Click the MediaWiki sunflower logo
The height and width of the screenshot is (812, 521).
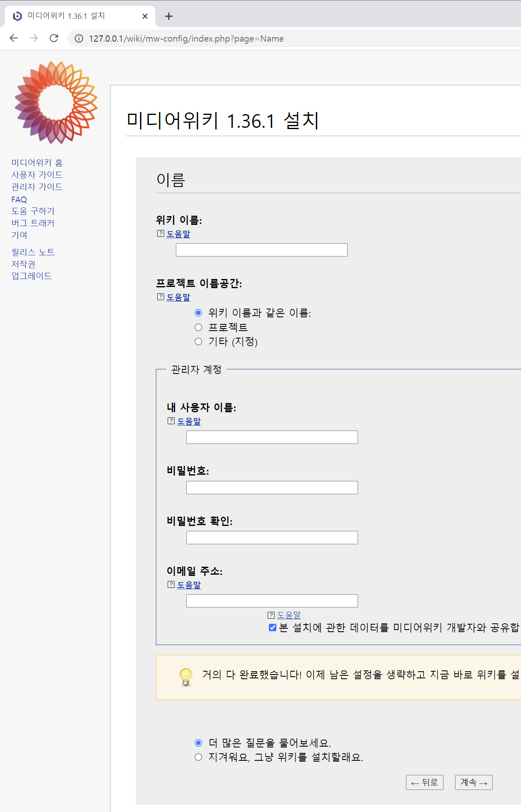pyautogui.click(x=56, y=102)
